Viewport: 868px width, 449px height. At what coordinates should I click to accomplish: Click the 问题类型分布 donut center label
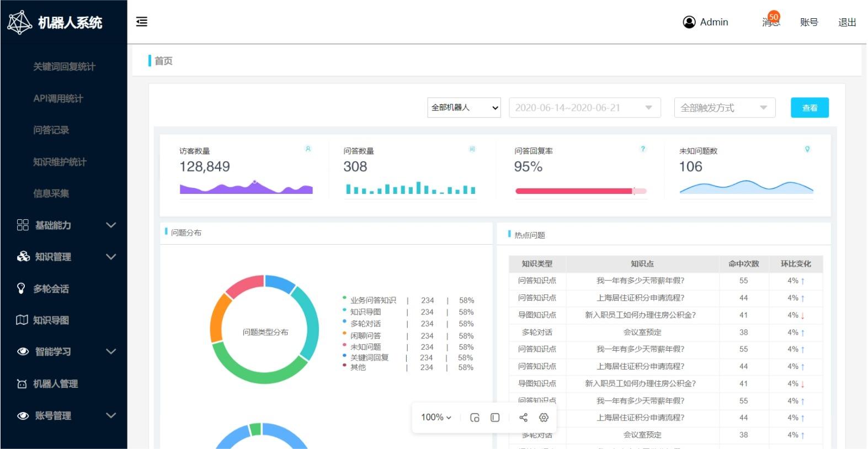click(265, 332)
